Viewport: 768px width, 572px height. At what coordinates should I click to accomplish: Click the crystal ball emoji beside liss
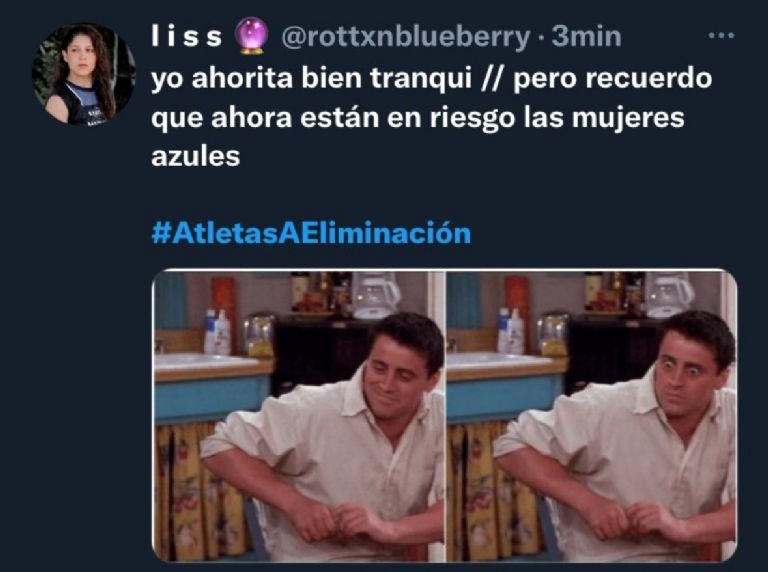click(251, 36)
